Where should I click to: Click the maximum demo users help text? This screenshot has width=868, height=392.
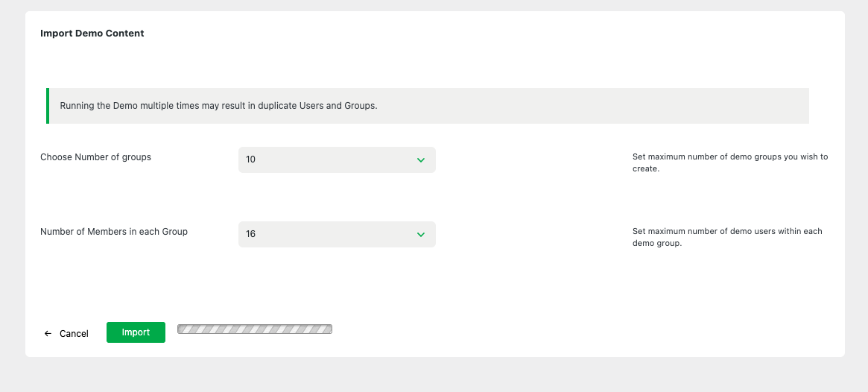(x=726, y=237)
